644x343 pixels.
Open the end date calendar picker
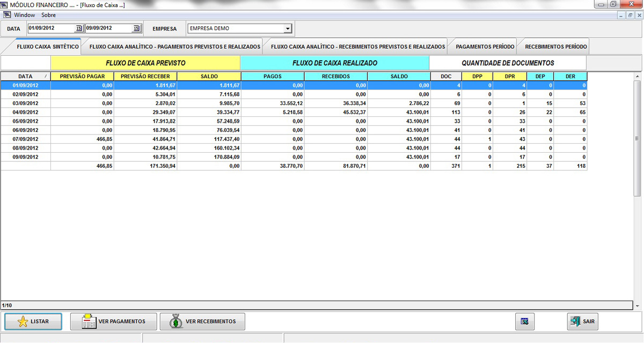click(x=136, y=28)
